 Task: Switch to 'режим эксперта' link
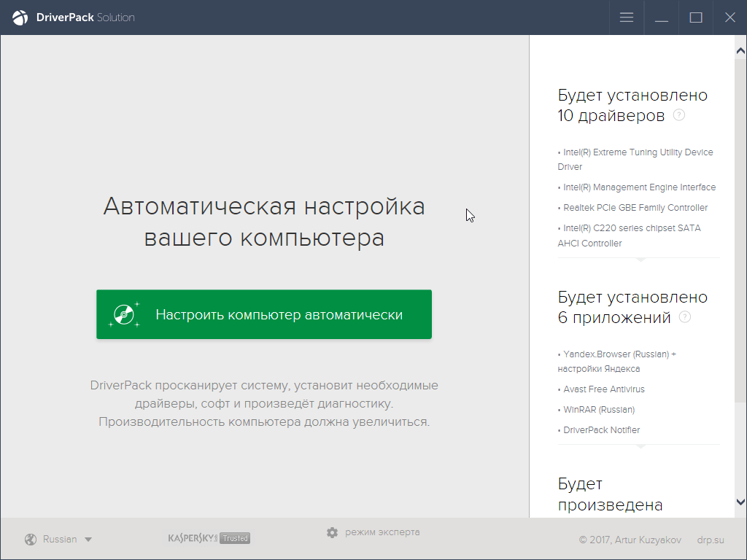pos(382,532)
